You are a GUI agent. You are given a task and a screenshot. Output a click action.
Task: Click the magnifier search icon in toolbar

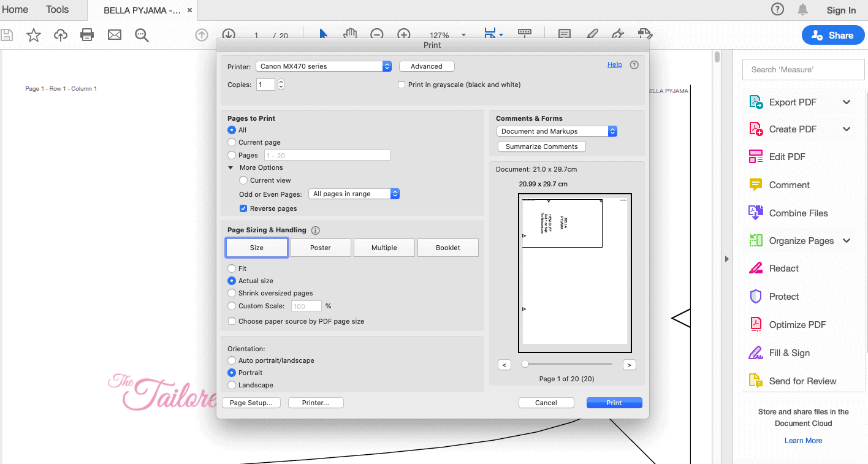(142, 36)
